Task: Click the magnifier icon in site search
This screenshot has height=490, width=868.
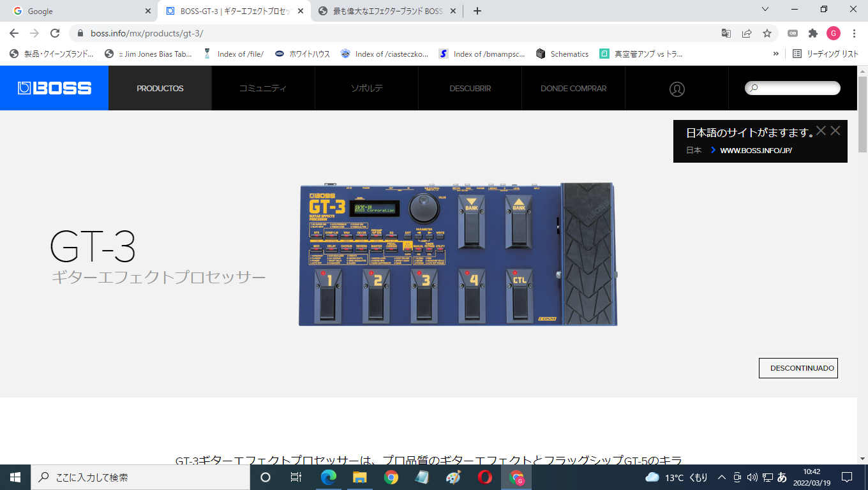Action: [x=753, y=88]
